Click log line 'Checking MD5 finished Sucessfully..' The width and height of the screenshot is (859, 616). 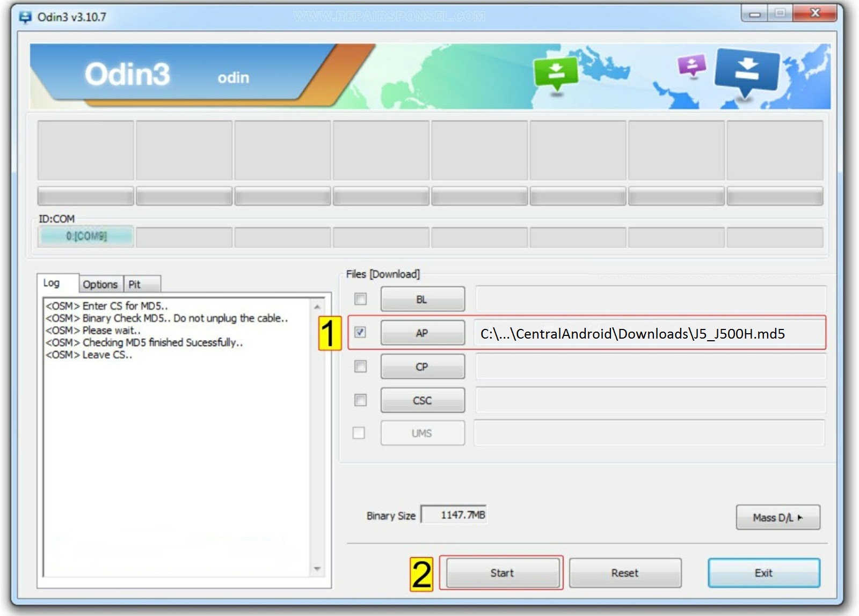(144, 342)
